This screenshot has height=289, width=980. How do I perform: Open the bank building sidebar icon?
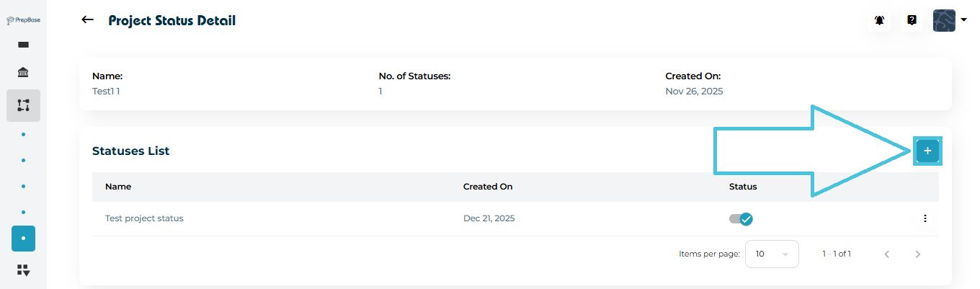pyautogui.click(x=23, y=73)
